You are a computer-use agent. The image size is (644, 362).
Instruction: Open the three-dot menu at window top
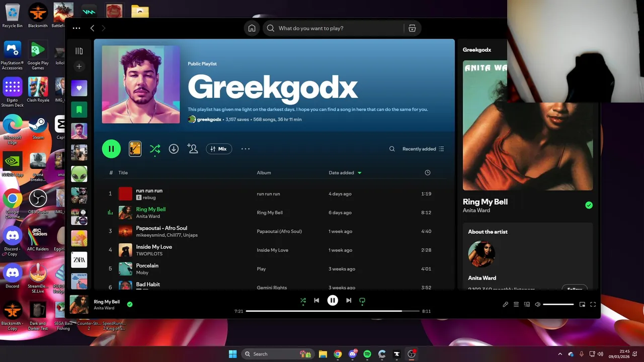(76, 28)
